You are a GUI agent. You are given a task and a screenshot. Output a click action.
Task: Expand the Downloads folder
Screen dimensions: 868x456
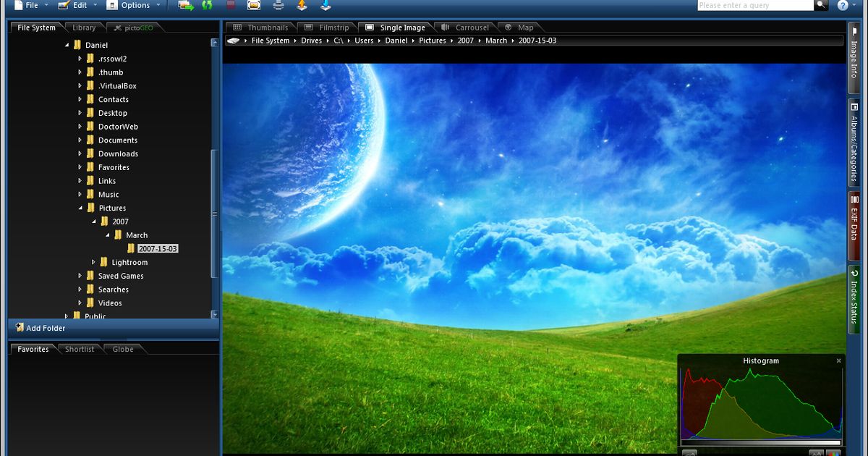click(80, 153)
